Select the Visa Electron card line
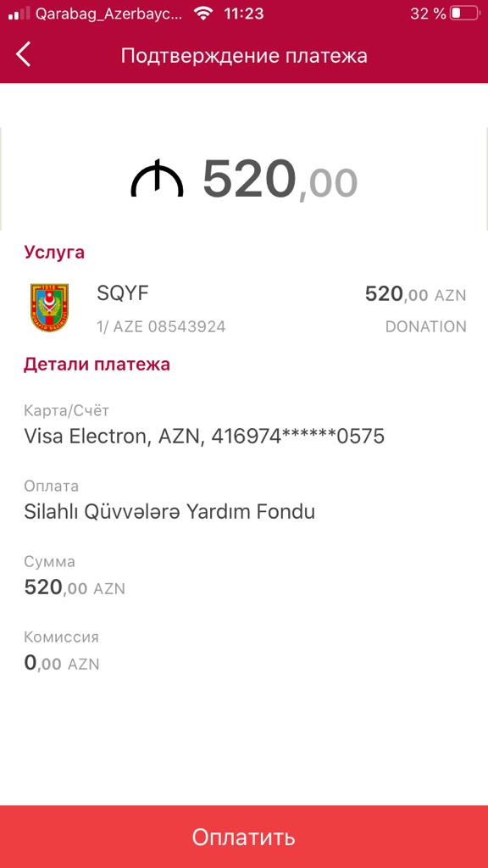The image size is (488, 868). coord(204,437)
